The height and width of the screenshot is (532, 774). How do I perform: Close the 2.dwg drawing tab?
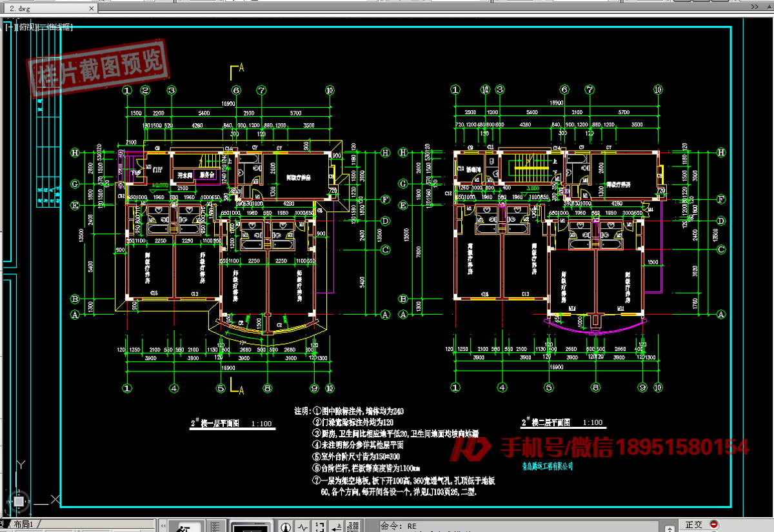pyautogui.click(x=90, y=9)
